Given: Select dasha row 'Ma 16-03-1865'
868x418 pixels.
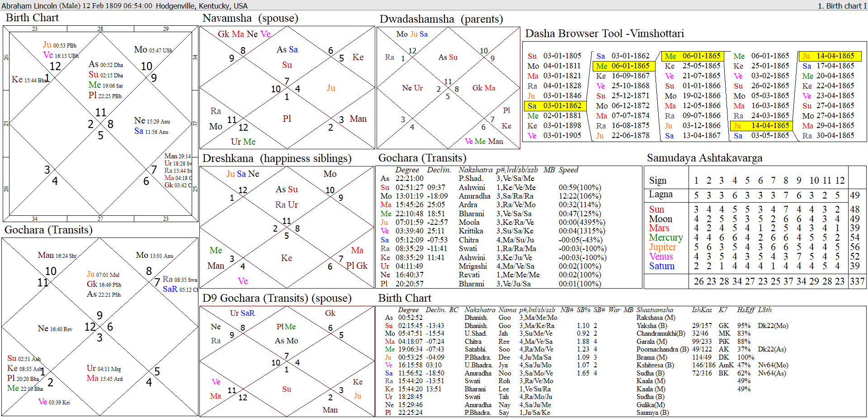Looking at the screenshot, I should click(762, 106).
